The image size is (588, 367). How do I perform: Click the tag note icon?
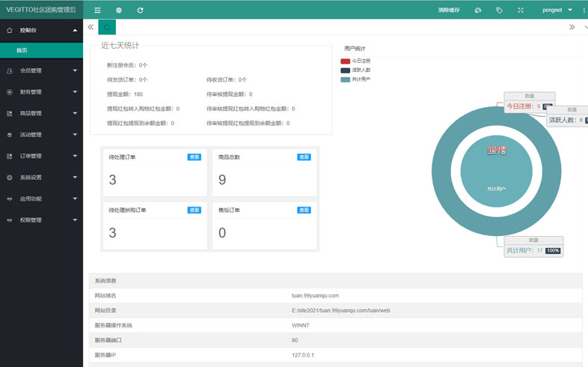click(x=499, y=10)
